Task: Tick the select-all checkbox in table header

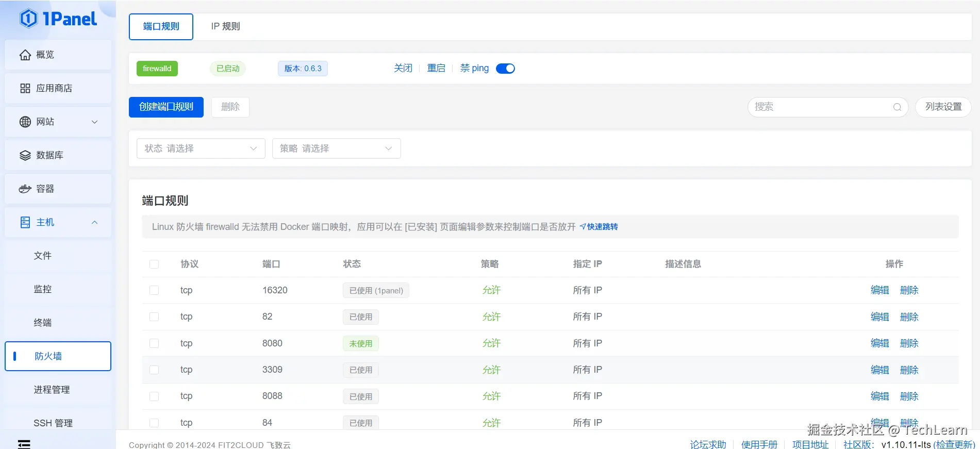Action: coord(154,264)
